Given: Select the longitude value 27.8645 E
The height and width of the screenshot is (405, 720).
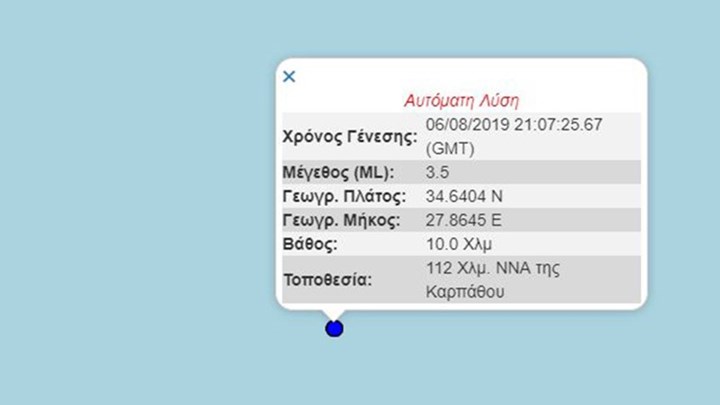Looking at the screenshot, I should (463, 220).
